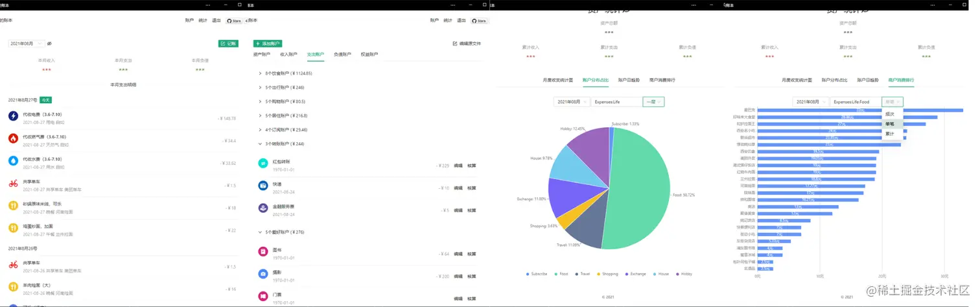
Task: Toggle the House legend item under the pie chart
Action: [x=660, y=274]
